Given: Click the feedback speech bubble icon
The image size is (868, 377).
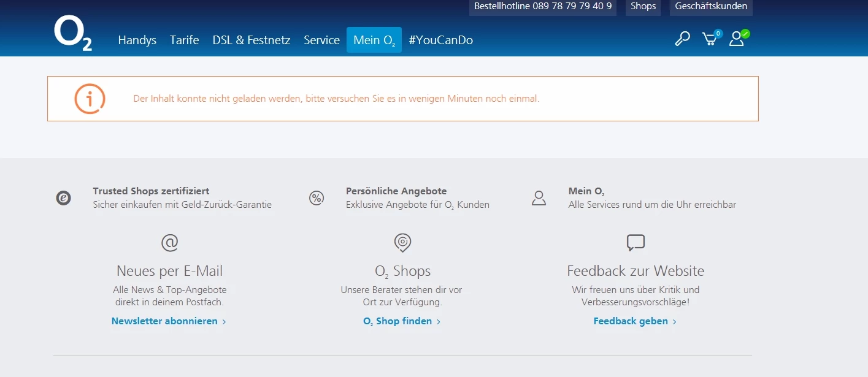Looking at the screenshot, I should click(636, 243).
